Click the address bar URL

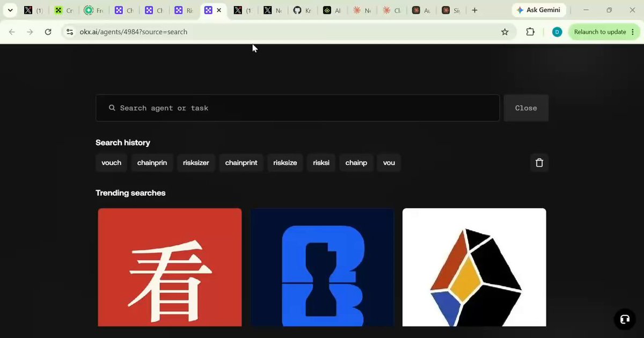134,32
